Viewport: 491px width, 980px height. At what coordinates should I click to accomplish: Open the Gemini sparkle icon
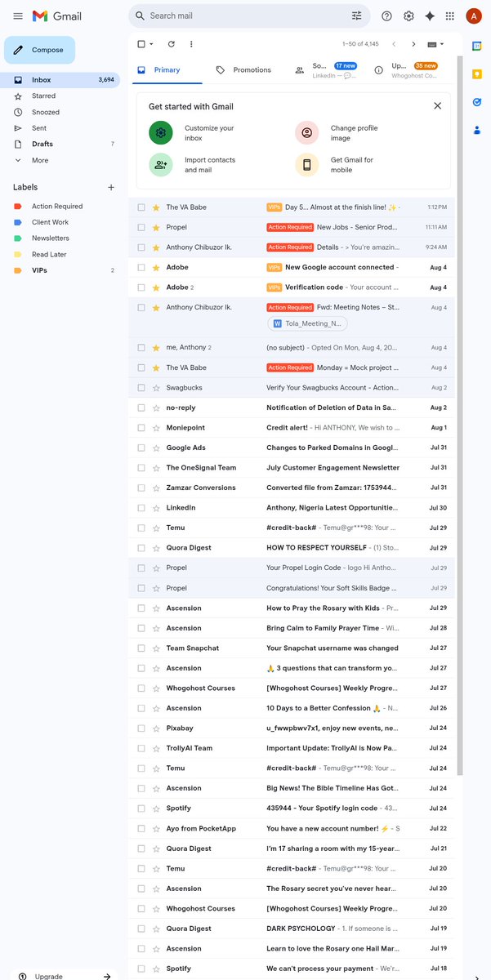(430, 16)
